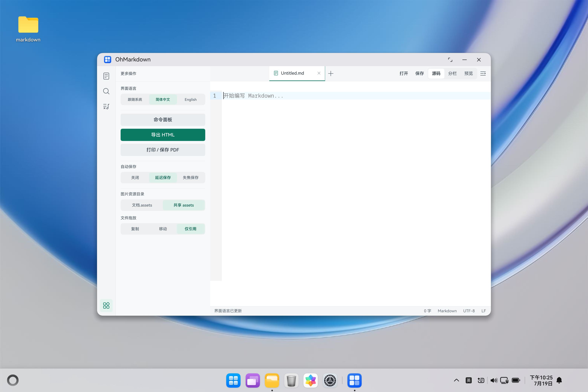Image resolution: width=588 pixels, height=392 pixels.
Task: Add a new tab with plus icon
Action: click(x=331, y=73)
